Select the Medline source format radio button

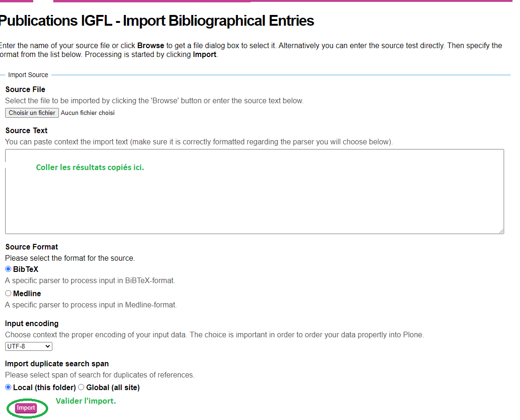tap(8, 293)
